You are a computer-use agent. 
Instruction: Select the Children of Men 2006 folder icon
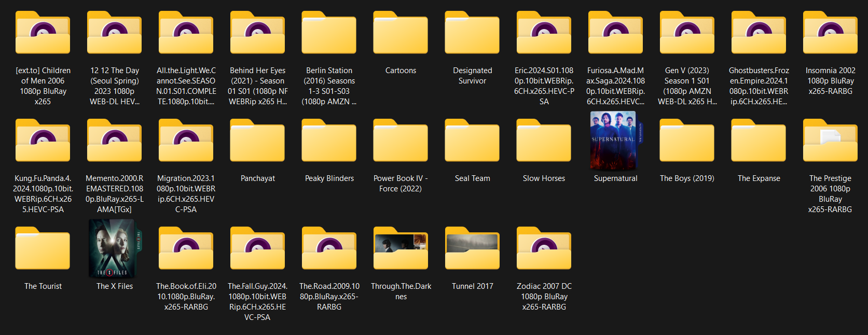[x=43, y=33]
